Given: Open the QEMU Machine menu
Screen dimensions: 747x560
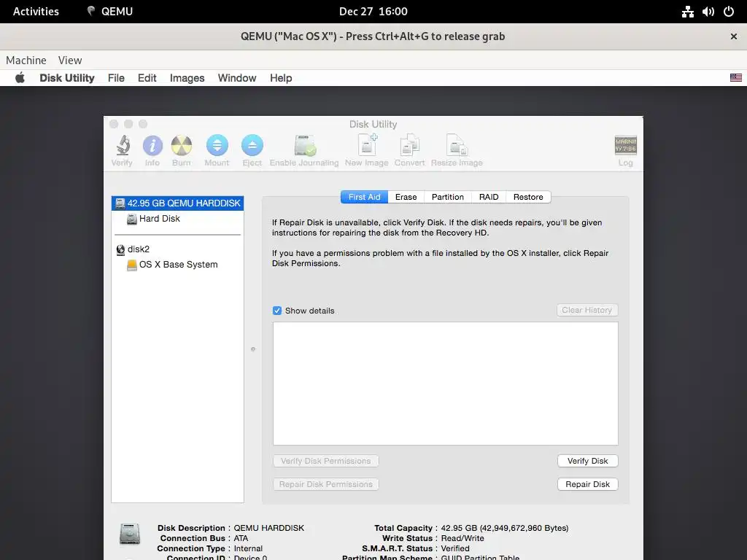Looking at the screenshot, I should point(26,60).
